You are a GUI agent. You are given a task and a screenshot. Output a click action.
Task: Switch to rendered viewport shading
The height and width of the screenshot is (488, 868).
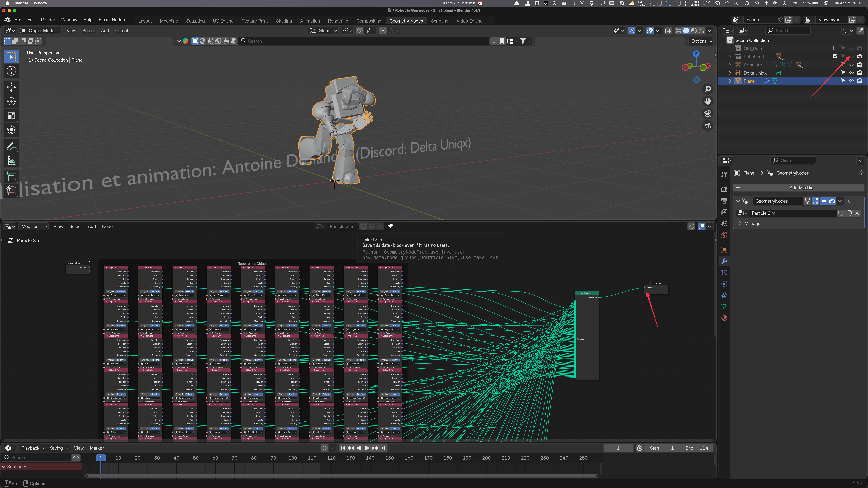(702, 31)
